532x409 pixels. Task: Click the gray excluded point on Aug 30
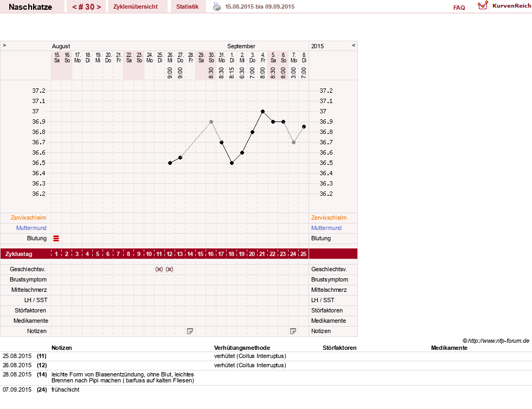click(211, 122)
